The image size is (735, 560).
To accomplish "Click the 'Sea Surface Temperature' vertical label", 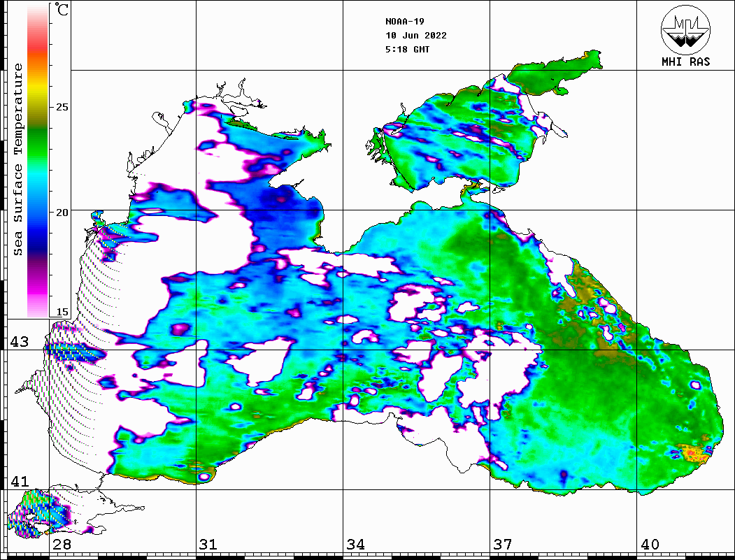I will coord(17,159).
